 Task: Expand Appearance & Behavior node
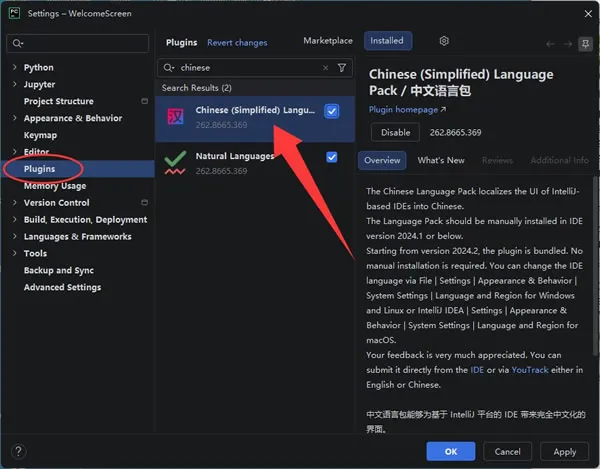(x=15, y=118)
